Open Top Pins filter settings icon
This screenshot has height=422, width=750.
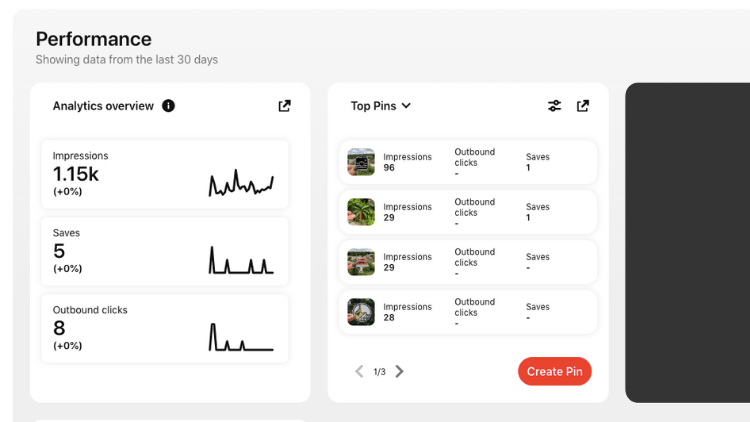pyautogui.click(x=554, y=106)
